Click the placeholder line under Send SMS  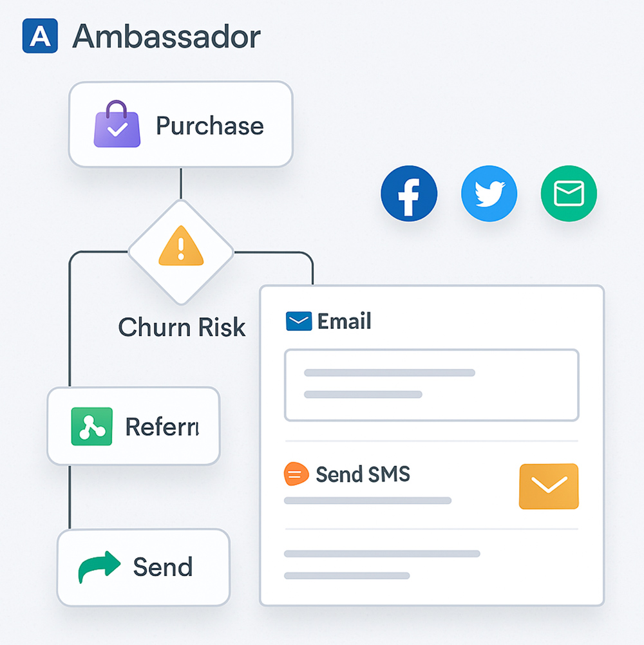tap(368, 501)
